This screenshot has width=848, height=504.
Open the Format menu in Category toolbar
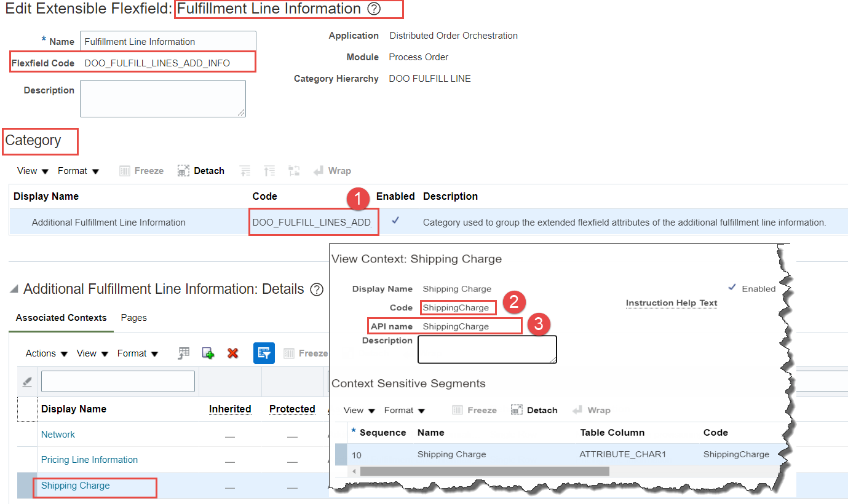click(79, 171)
